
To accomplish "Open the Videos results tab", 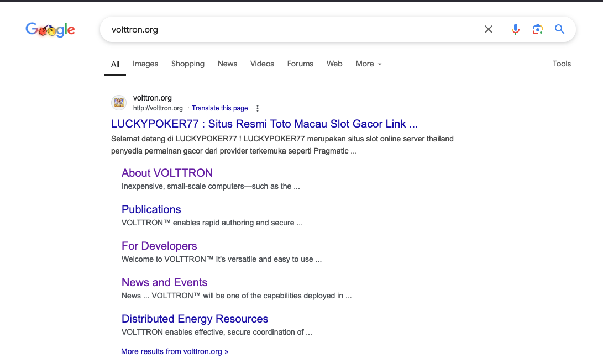I will click(x=262, y=64).
